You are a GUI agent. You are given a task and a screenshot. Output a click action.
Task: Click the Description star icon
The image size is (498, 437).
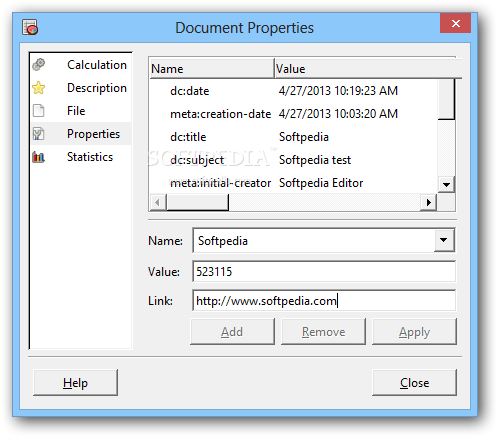[39, 88]
